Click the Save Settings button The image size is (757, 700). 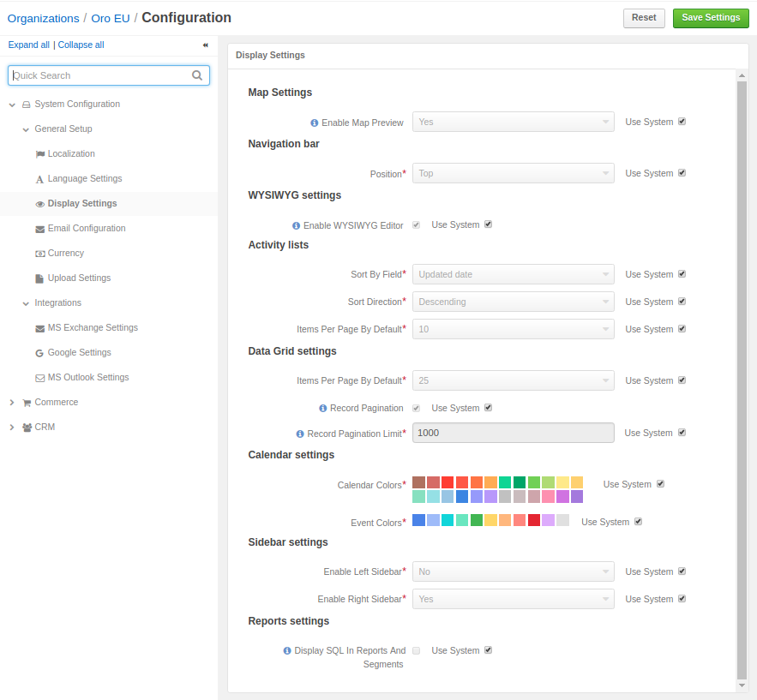tap(711, 18)
